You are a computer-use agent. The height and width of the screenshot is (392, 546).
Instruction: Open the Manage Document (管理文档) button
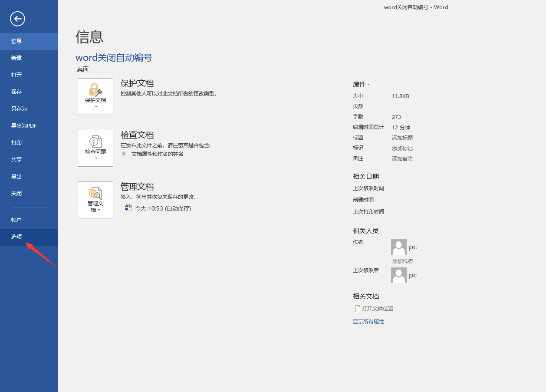[x=95, y=200]
